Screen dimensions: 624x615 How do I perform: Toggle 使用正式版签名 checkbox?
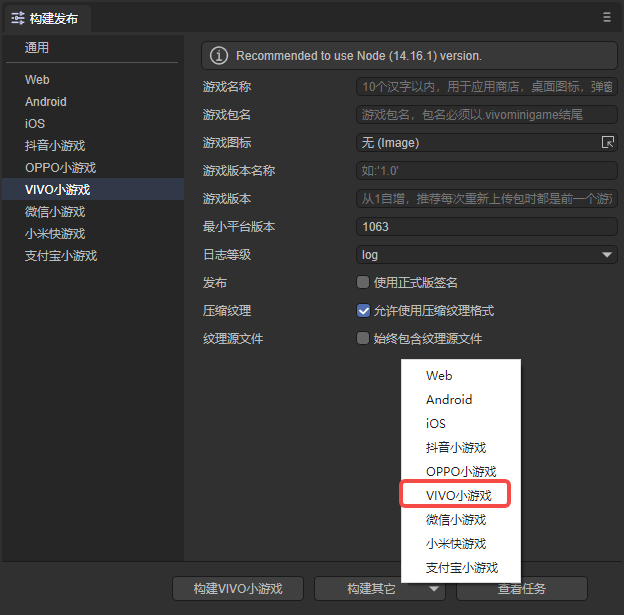click(363, 282)
